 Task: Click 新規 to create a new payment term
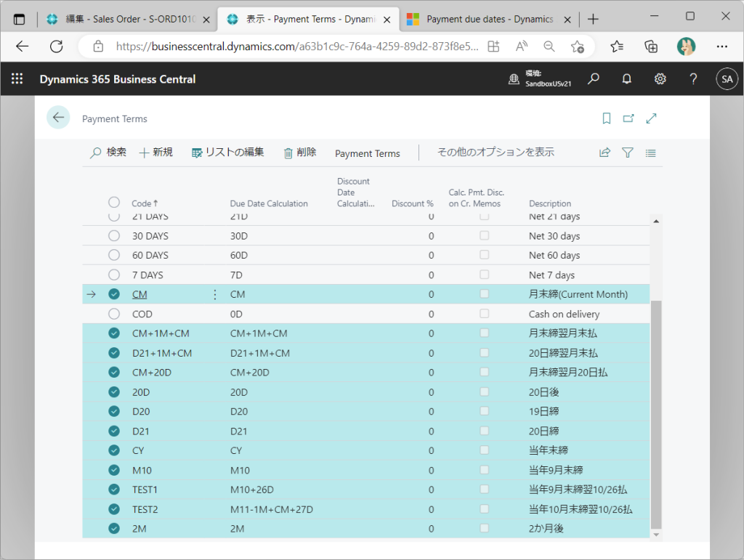point(155,153)
